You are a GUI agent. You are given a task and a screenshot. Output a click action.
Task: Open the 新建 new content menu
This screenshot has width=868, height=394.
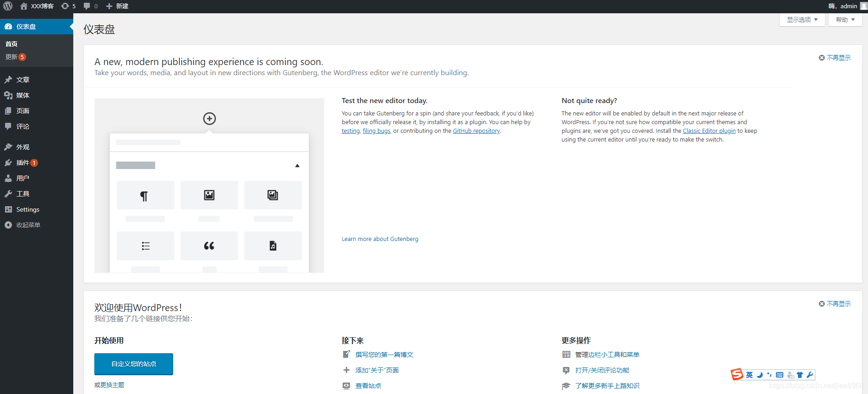[117, 6]
